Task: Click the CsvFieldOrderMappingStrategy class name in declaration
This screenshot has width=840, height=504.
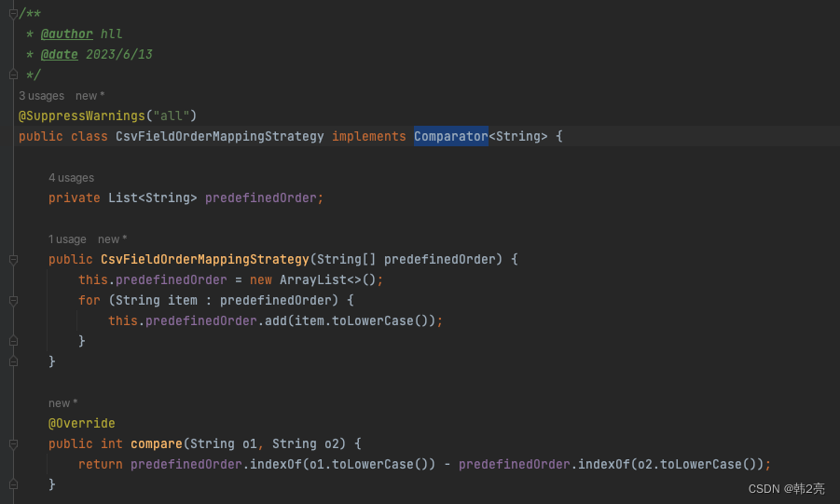Action: [220, 137]
